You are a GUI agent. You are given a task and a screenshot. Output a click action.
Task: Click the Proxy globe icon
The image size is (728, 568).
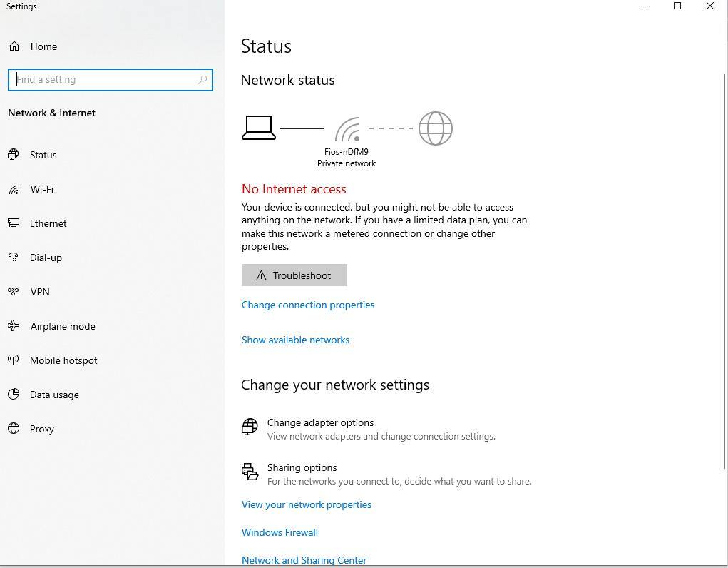[x=14, y=429]
